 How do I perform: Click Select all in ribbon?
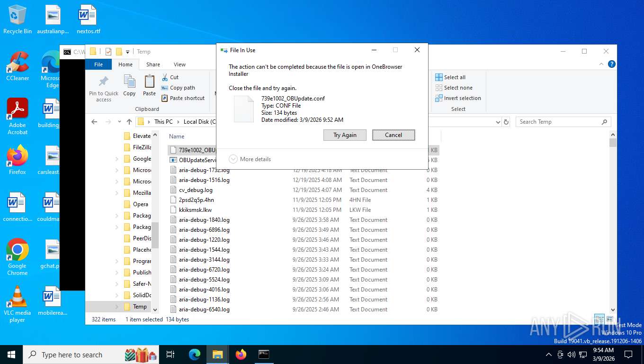450,77
